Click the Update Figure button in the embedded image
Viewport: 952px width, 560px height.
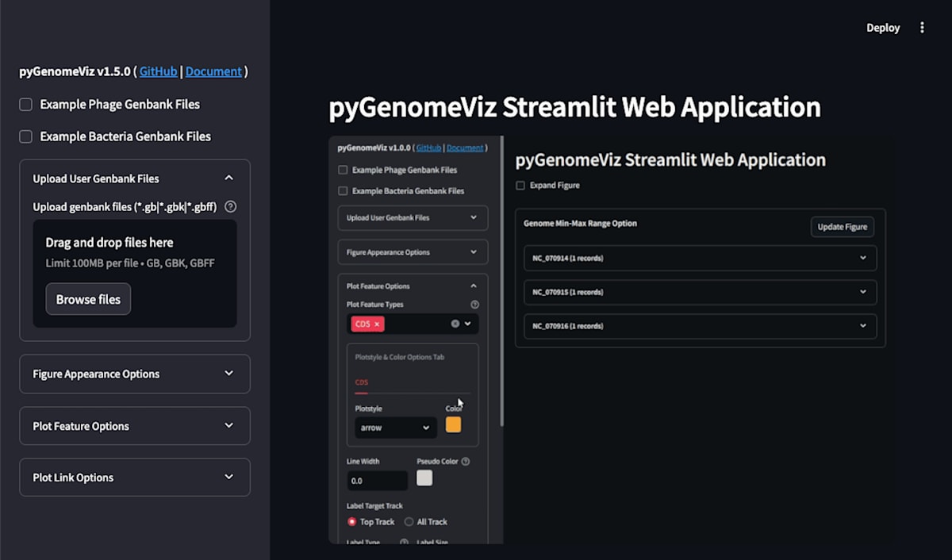(x=842, y=227)
